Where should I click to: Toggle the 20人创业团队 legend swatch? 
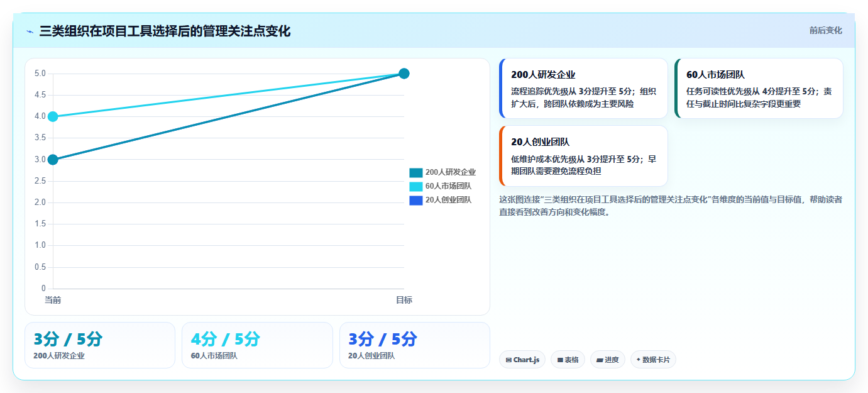(x=416, y=200)
